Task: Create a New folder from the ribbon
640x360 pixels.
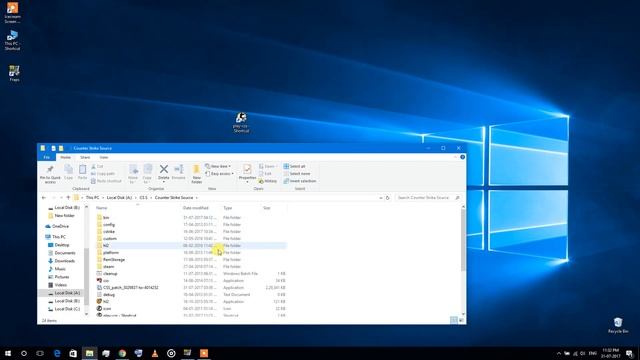Action: point(196,173)
